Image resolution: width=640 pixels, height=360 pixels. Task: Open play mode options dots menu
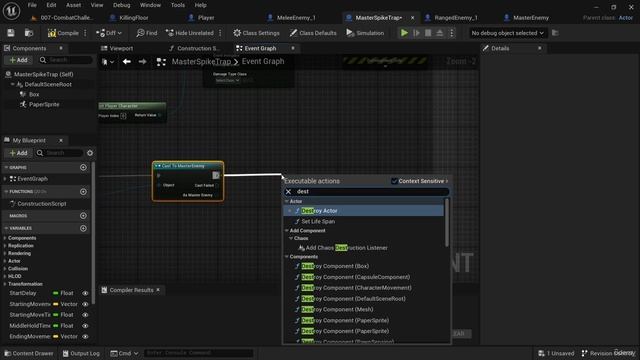tap(451, 33)
